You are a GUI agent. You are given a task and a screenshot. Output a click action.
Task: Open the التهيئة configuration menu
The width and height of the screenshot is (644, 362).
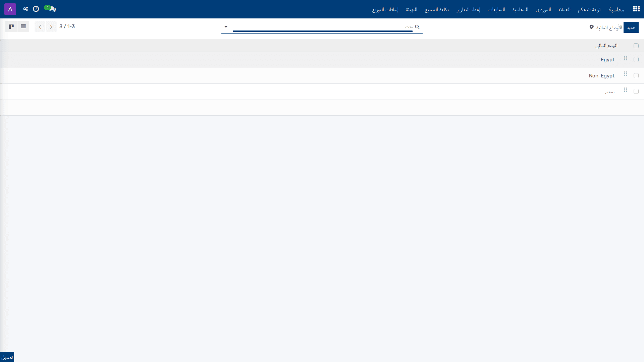pos(412,9)
